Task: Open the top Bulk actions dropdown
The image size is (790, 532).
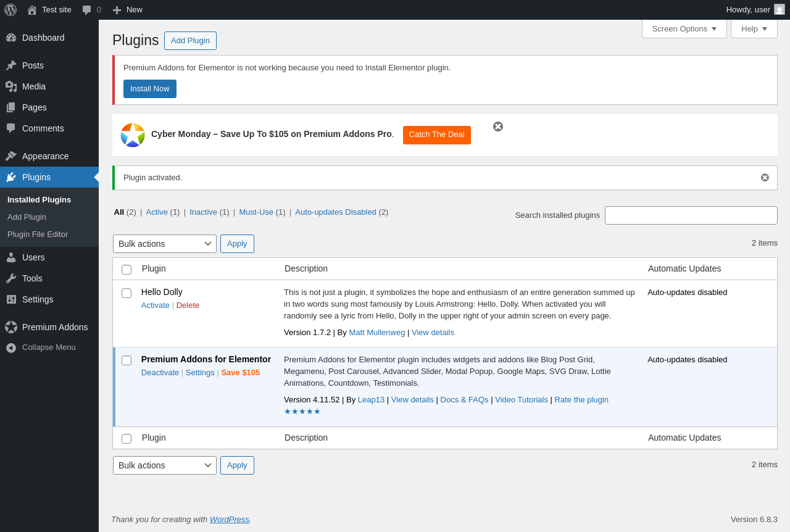Action: 165,244
